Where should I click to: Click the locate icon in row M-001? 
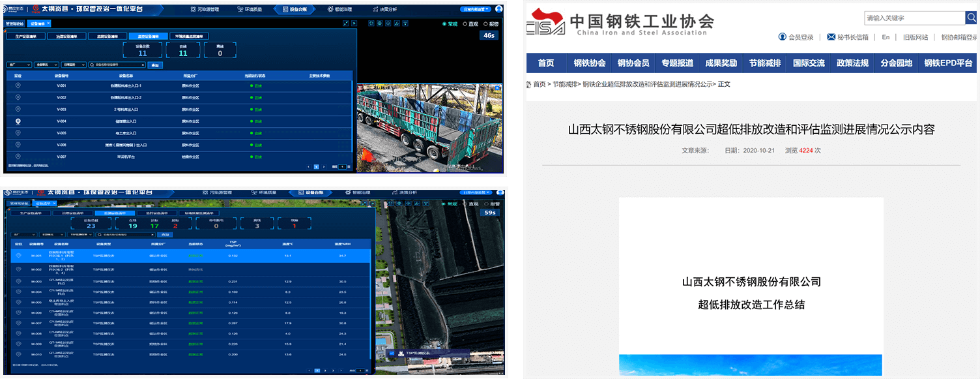[x=18, y=256]
